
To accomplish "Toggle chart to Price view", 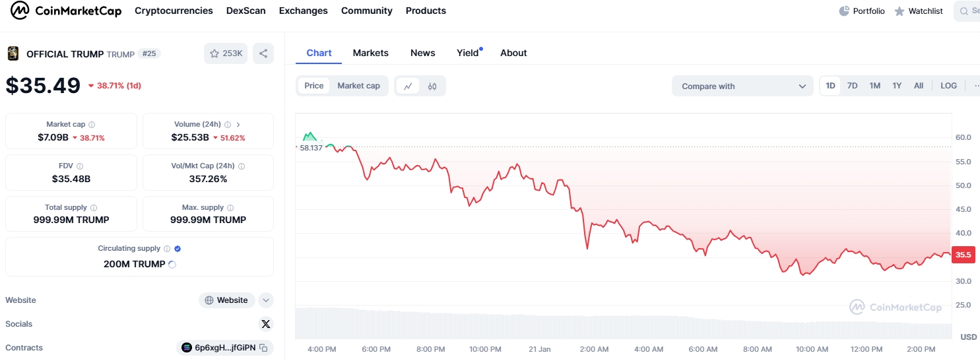I will tap(314, 86).
